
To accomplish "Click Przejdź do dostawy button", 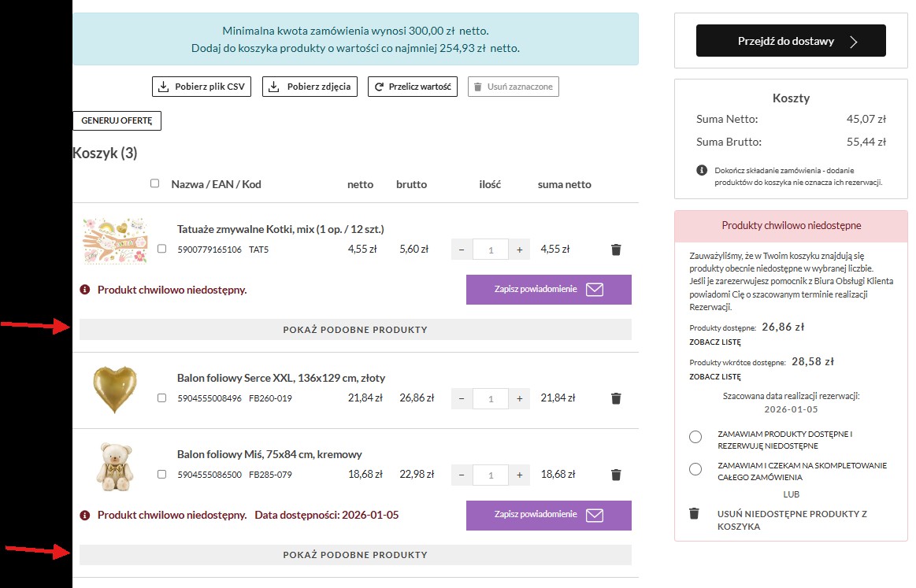I will (790, 41).
